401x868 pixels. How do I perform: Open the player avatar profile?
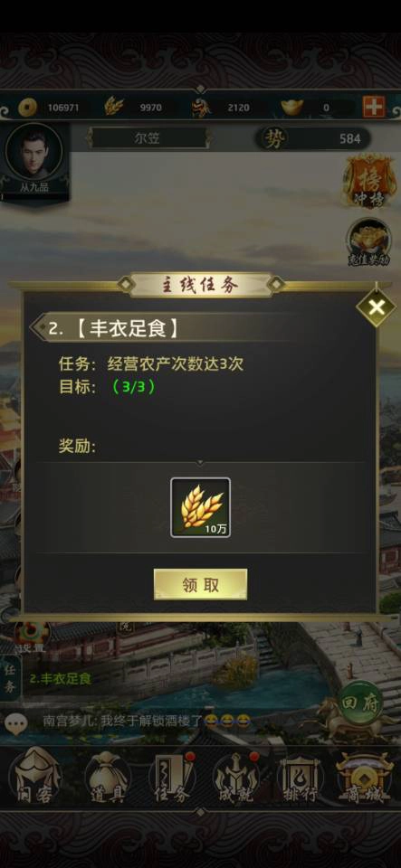coord(33,156)
